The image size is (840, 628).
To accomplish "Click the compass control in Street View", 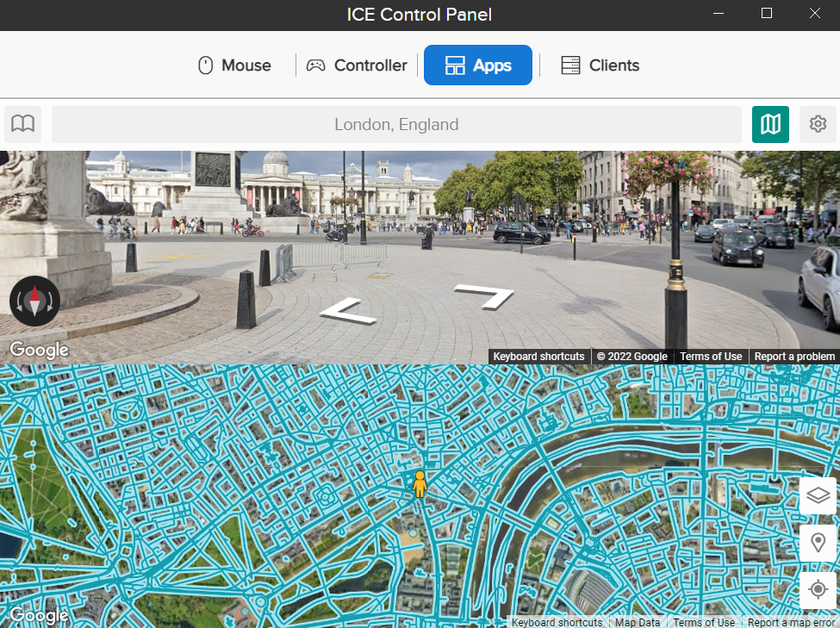I will coord(34,301).
